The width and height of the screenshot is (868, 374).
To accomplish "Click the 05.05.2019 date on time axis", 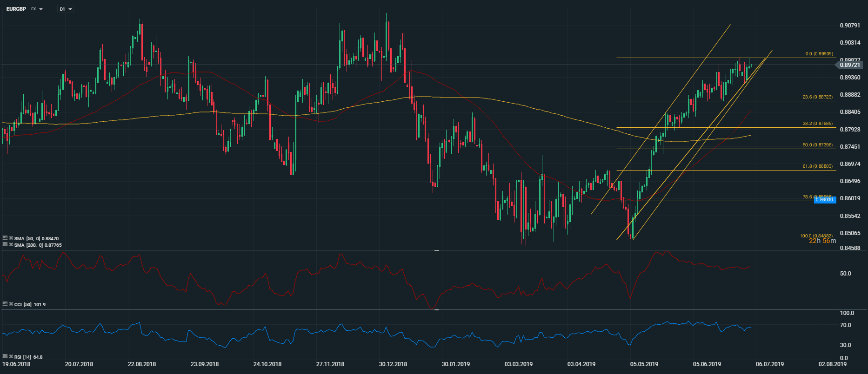I will [x=644, y=364].
